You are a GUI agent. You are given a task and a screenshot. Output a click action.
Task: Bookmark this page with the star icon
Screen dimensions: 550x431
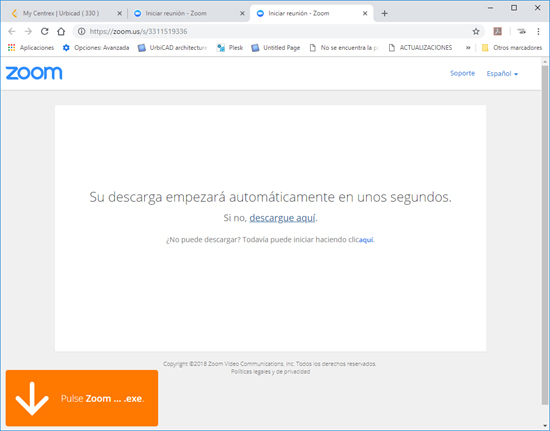(476, 32)
